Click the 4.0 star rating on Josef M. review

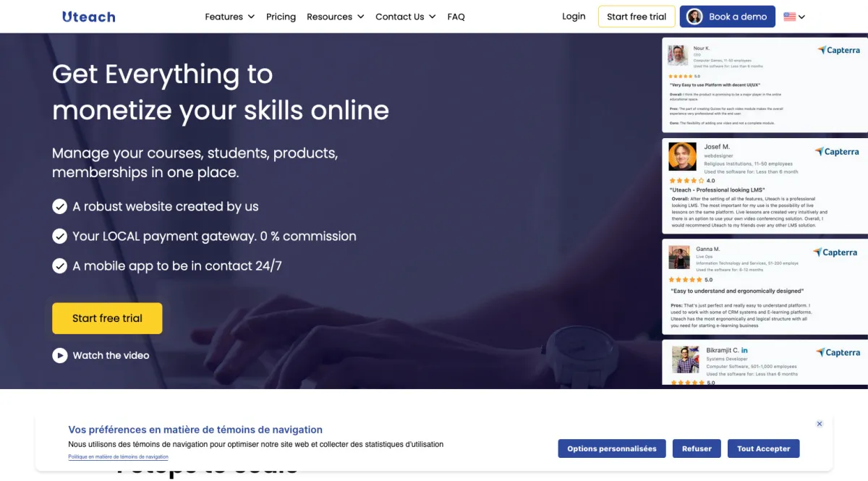692,181
